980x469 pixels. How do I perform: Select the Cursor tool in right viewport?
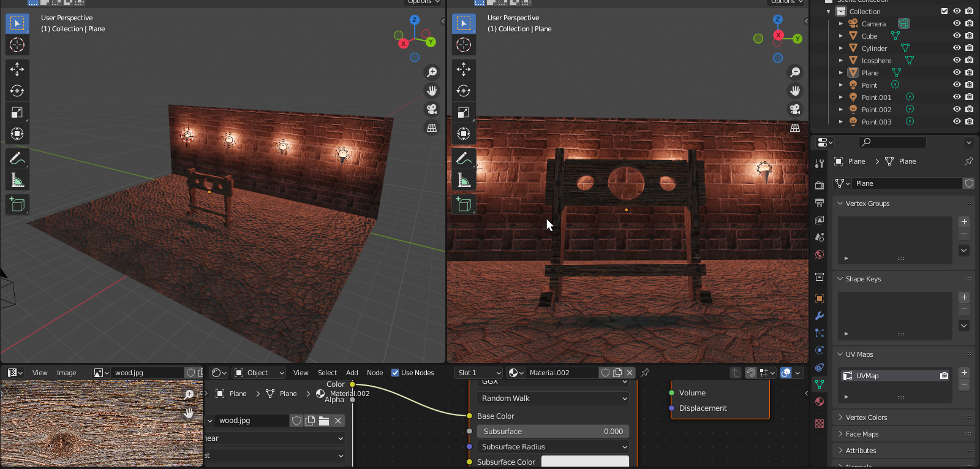coord(464,45)
